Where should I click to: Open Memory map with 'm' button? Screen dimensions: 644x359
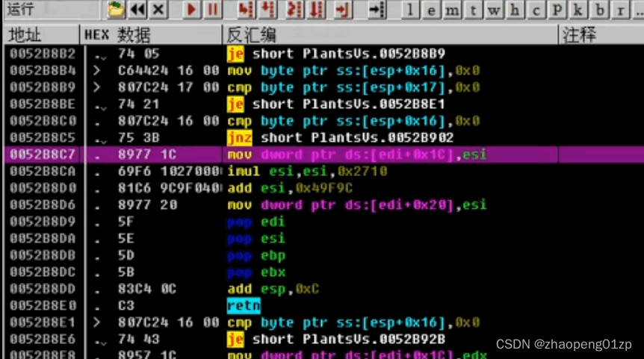click(452, 10)
